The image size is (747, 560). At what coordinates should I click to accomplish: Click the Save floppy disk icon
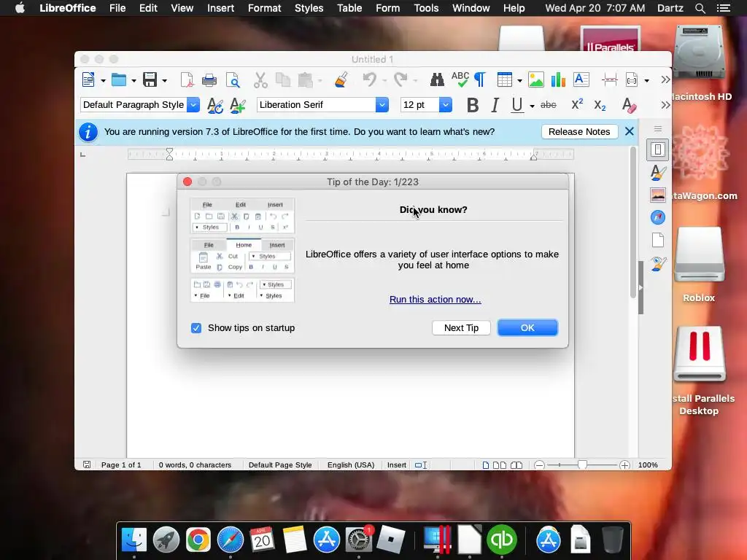[150, 79]
